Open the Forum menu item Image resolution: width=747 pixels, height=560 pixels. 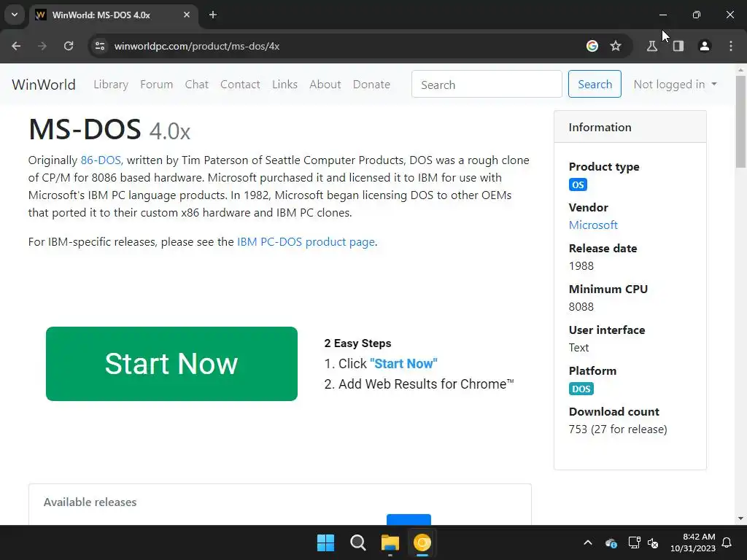coord(157,85)
